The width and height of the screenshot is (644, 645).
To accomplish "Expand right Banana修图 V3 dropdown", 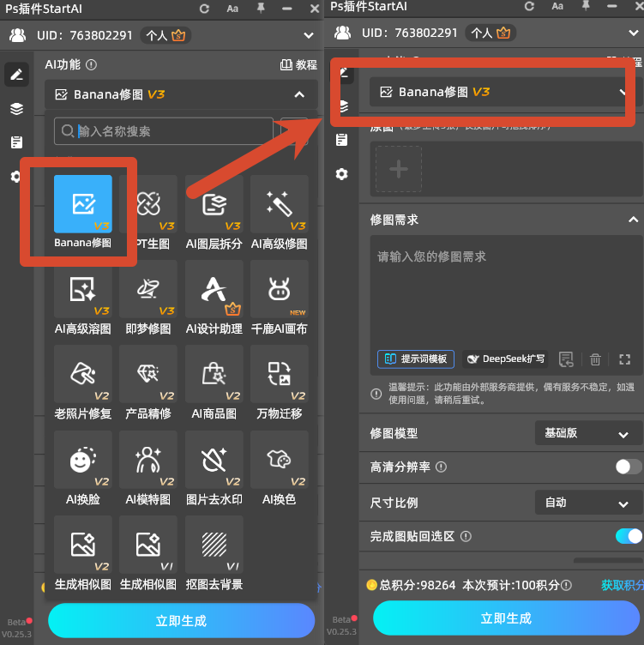I will 623,92.
